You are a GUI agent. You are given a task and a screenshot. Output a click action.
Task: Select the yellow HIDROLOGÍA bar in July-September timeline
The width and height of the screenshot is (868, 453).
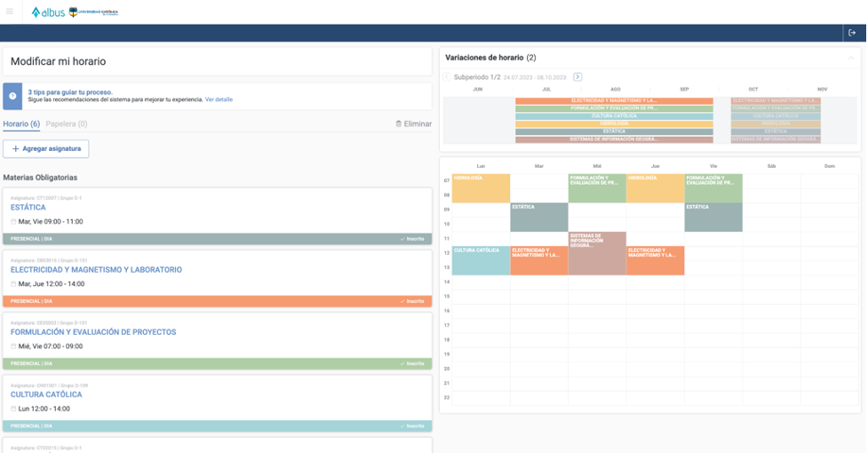click(614, 123)
